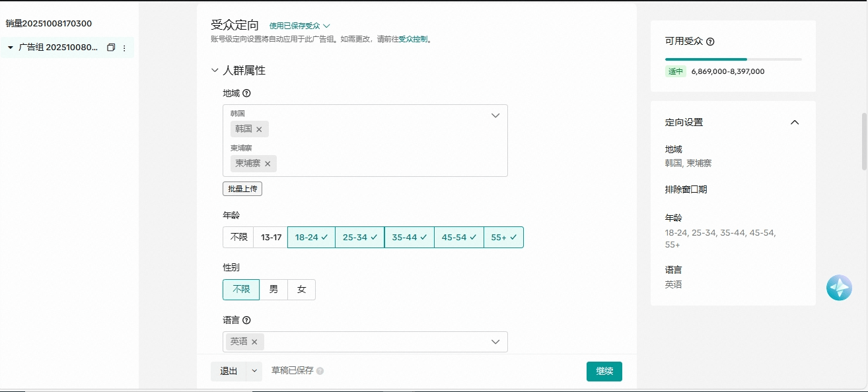Click the help icon next to 地域
Screen dimensions: 868x392
pos(246,93)
